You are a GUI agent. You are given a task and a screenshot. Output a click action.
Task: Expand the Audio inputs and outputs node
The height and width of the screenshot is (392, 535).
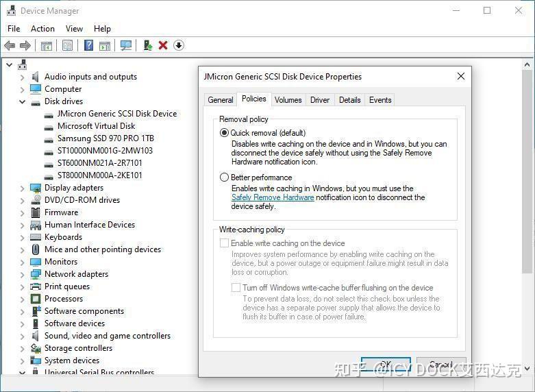pos(22,77)
